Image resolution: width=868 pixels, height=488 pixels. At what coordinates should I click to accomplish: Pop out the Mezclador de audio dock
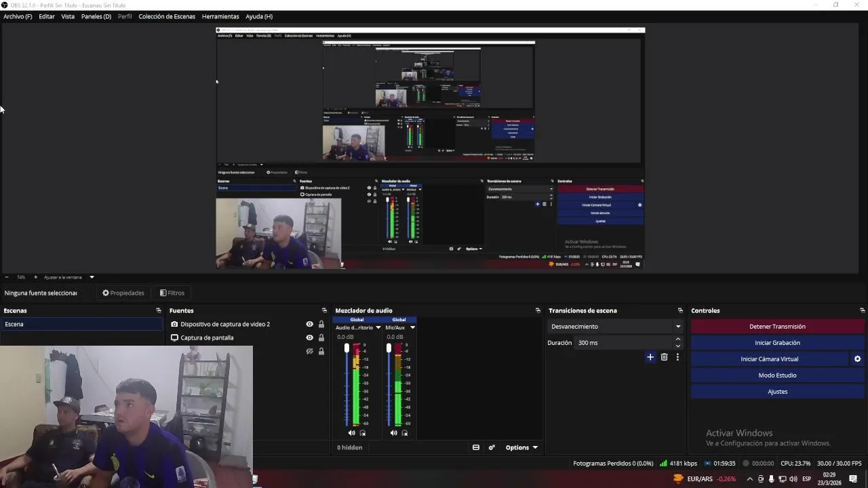538,310
